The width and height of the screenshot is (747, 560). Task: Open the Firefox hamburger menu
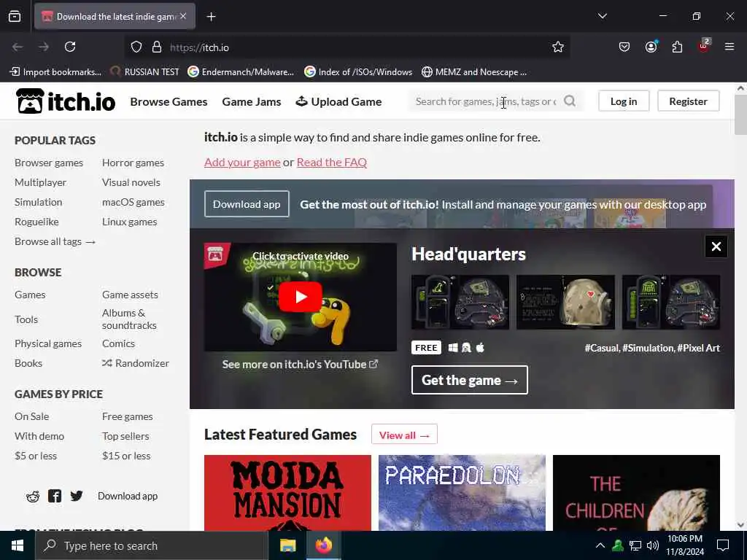[729, 47]
